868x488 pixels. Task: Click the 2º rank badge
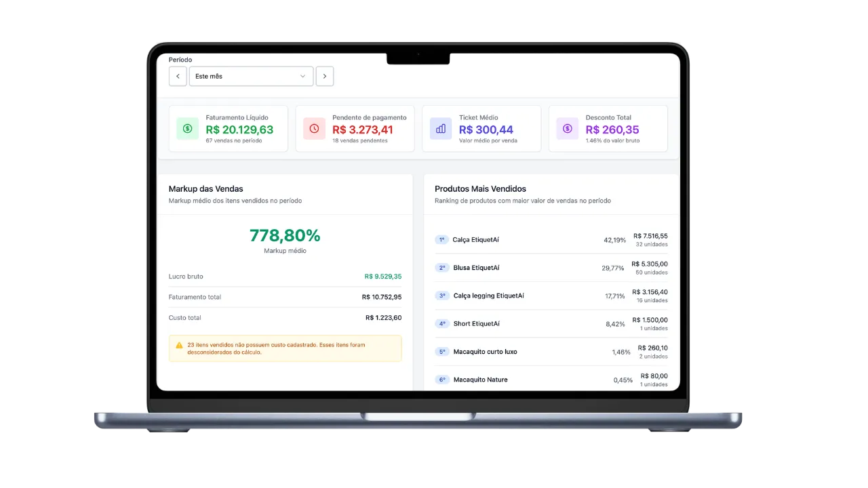pos(442,268)
